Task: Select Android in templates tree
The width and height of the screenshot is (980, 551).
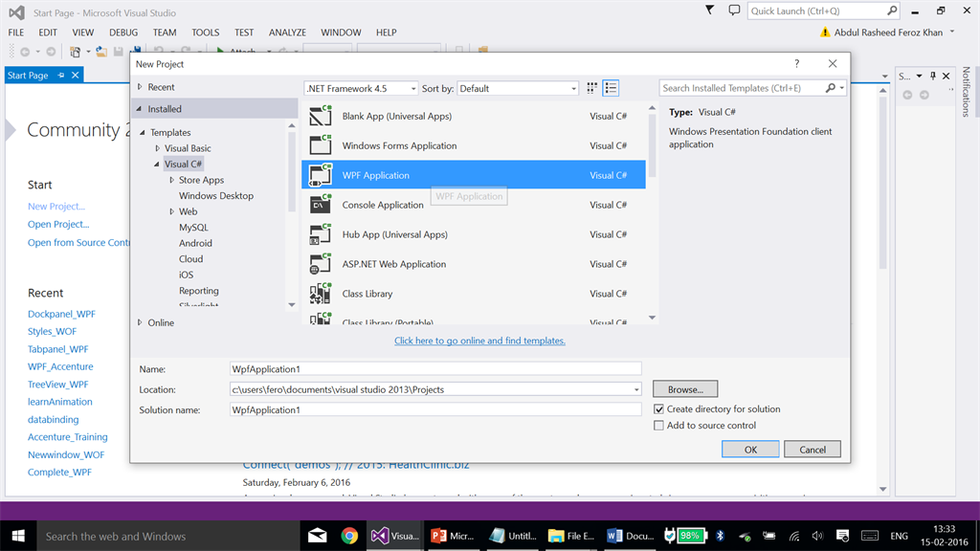Action: click(x=195, y=243)
